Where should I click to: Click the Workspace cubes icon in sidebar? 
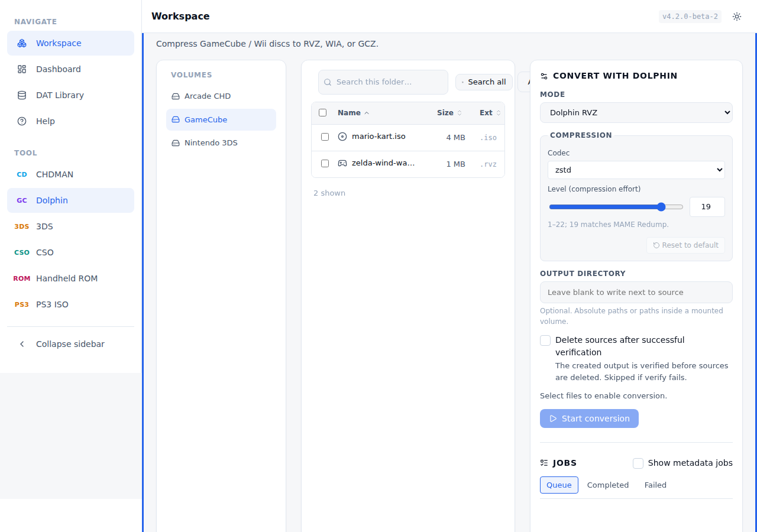point(22,43)
